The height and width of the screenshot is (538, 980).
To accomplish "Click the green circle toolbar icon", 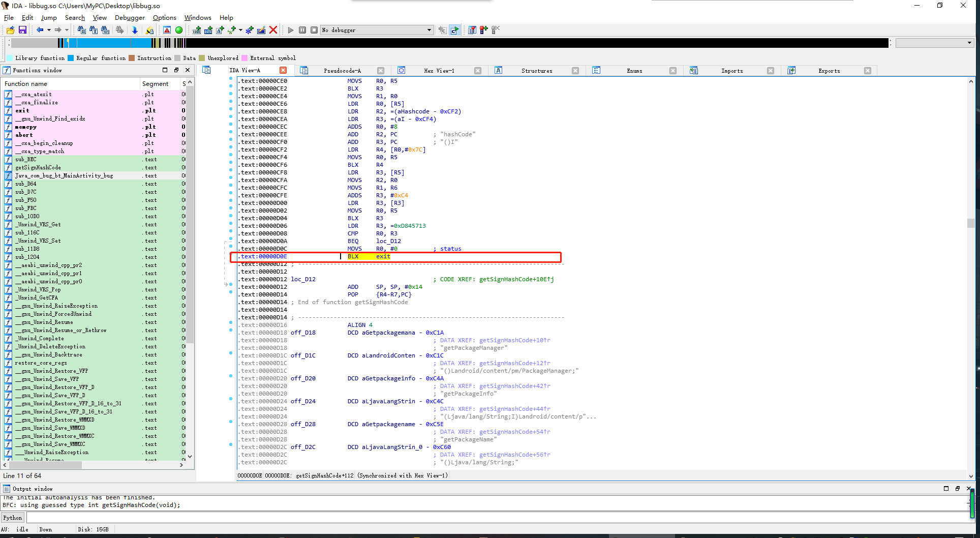I will pyautogui.click(x=179, y=30).
